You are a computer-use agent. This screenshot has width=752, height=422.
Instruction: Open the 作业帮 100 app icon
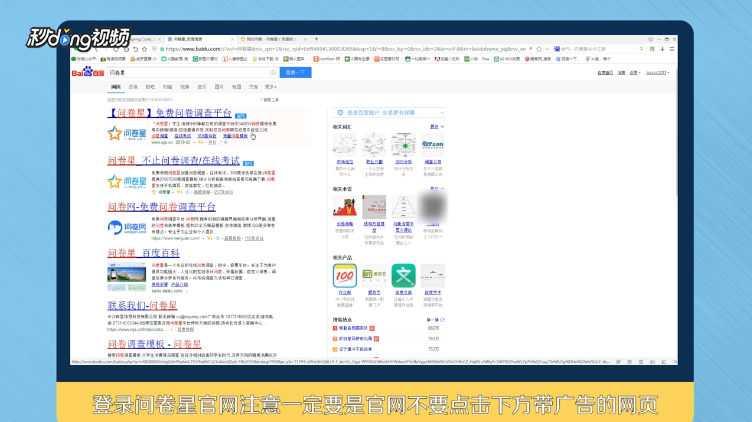point(345,276)
